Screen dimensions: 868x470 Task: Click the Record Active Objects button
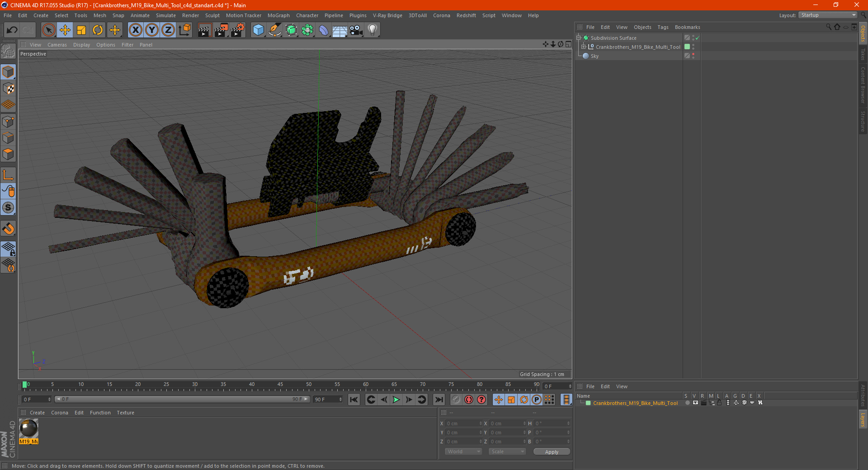pyautogui.click(x=456, y=399)
